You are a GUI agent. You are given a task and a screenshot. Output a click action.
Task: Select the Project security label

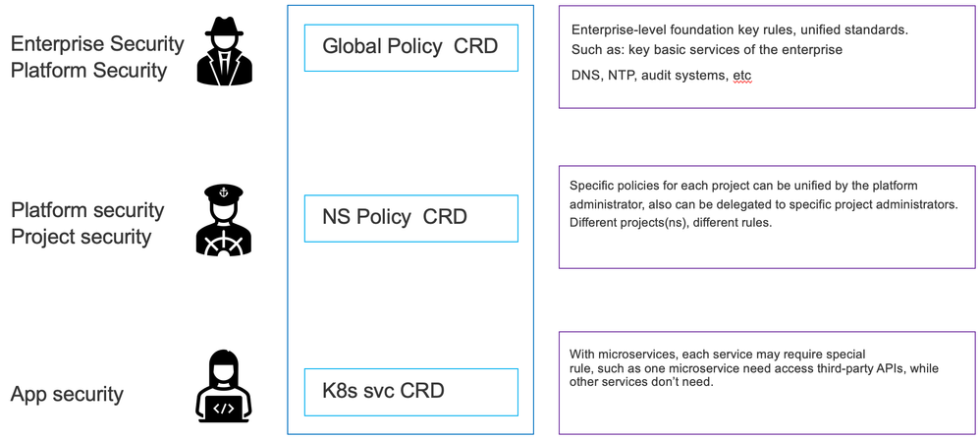coord(81,237)
